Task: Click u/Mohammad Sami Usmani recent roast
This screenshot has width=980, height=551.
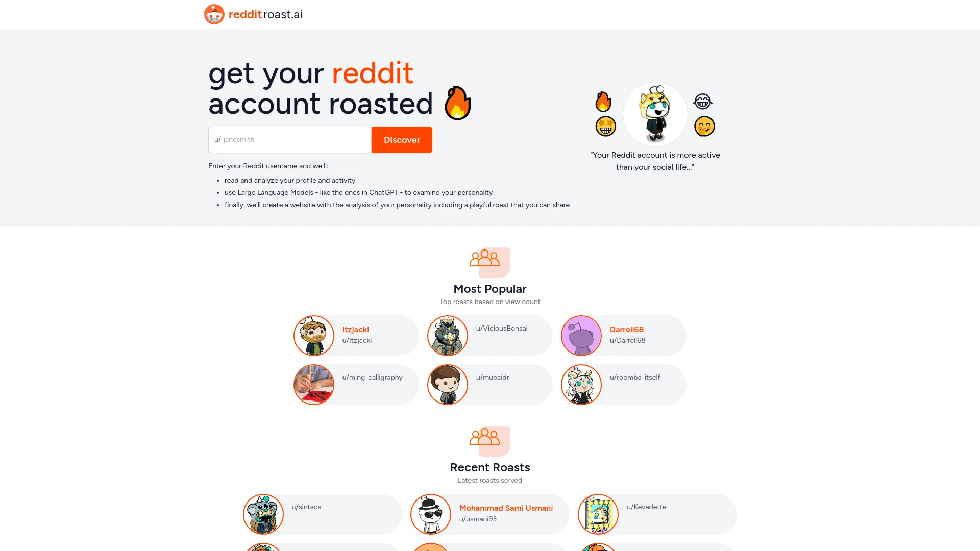Action: click(x=489, y=513)
